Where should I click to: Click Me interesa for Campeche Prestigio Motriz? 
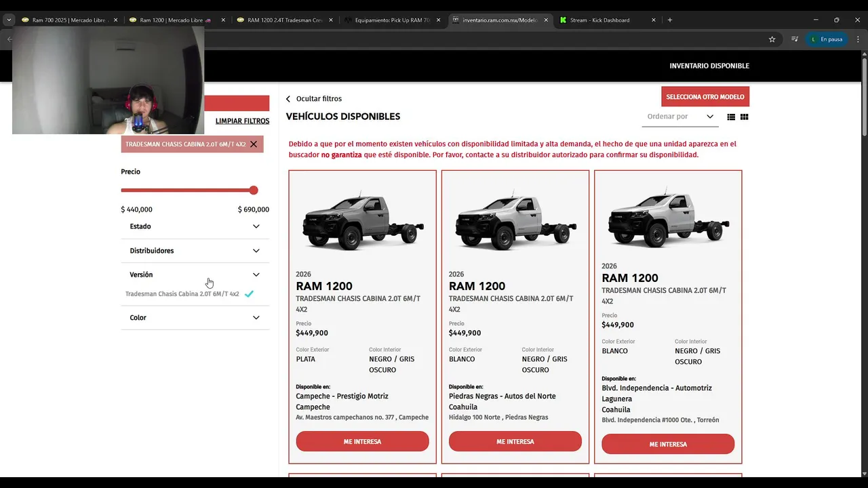coord(362,441)
